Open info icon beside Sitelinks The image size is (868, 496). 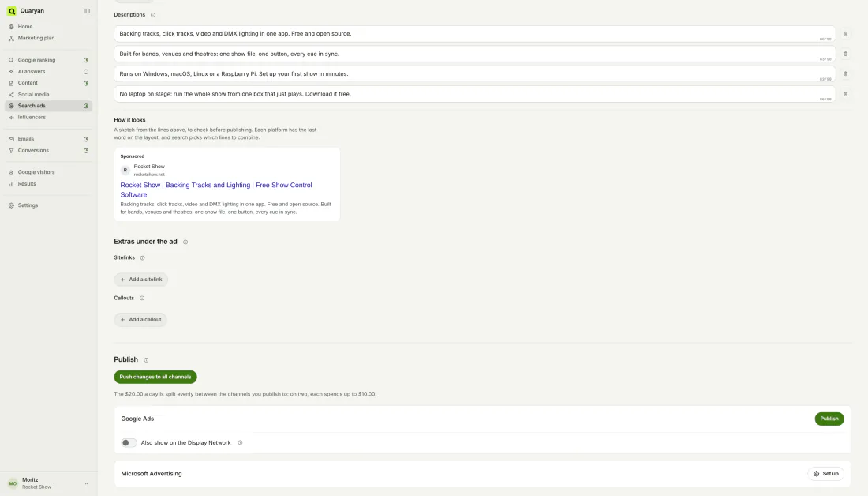tap(142, 257)
